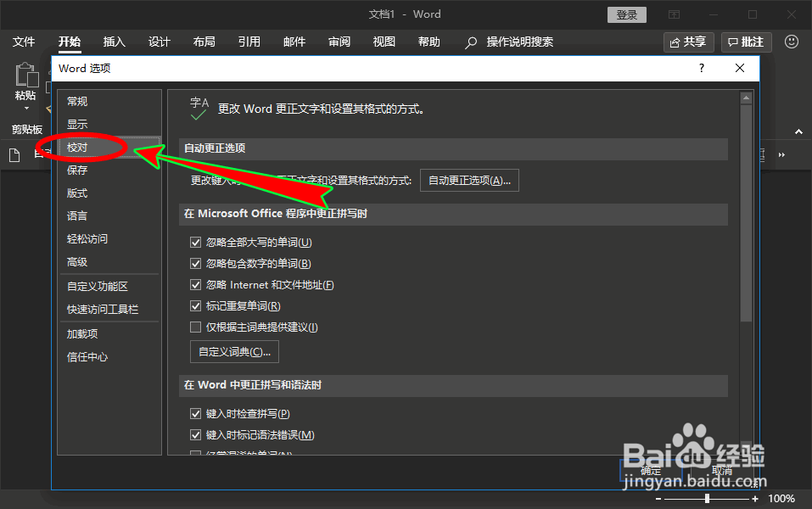Image resolution: width=812 pixels, height=509 pixels.
Task: Send feedback with the smiley face icon
Action: (792, 42)
